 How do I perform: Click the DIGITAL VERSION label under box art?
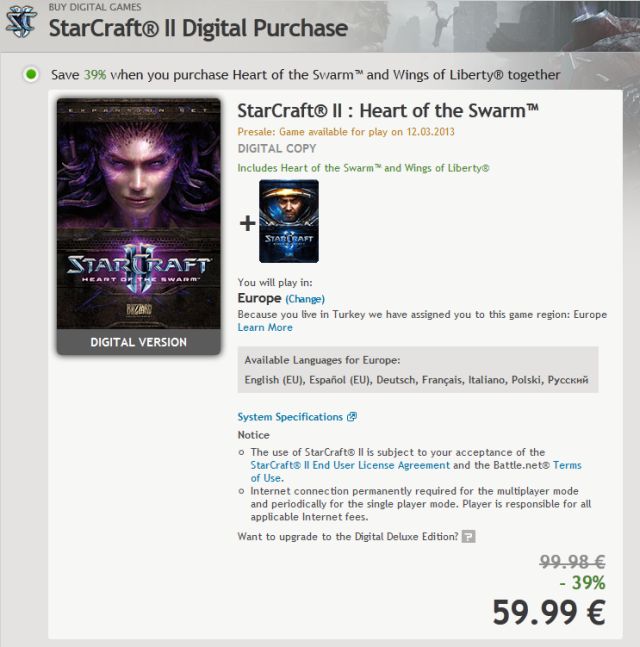point(139,342)
